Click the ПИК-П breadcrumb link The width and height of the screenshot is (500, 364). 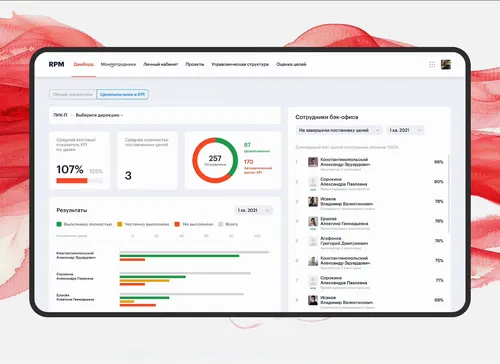click(x=60, y=115)
